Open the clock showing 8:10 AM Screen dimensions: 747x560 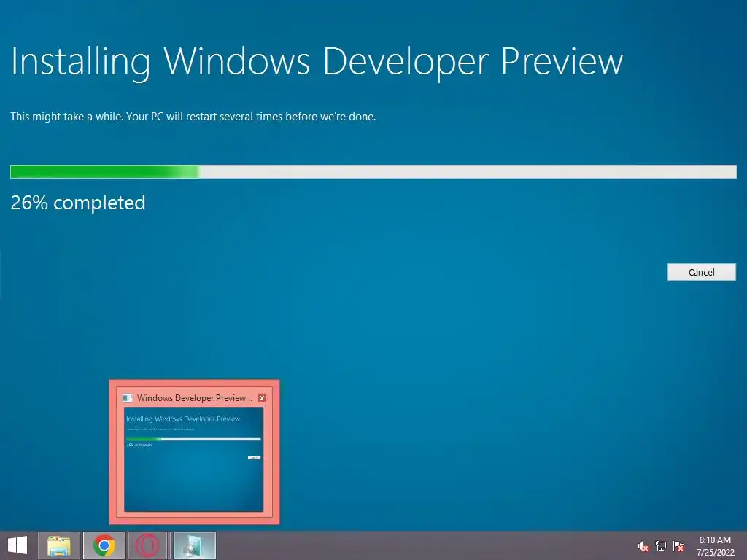click(x=715, y=546)
